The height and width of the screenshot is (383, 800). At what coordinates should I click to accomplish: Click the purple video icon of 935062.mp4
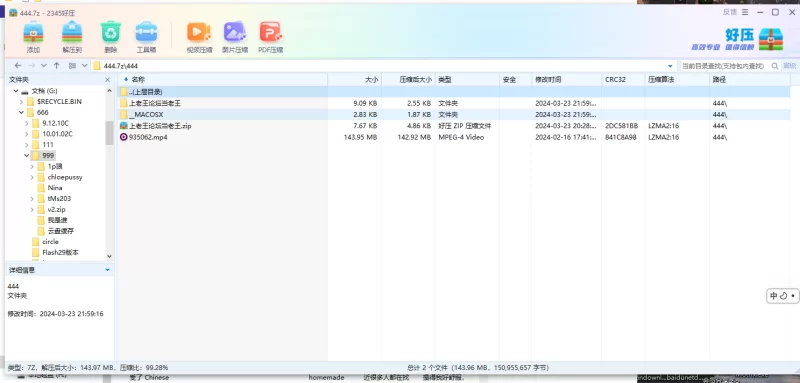point(123,137)
